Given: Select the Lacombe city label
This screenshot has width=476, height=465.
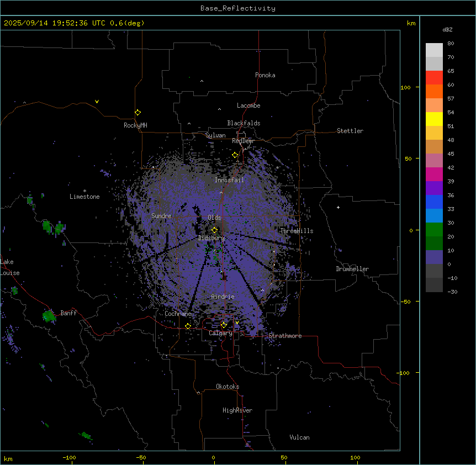Looking at the screenshot, I should click(248, 105).
